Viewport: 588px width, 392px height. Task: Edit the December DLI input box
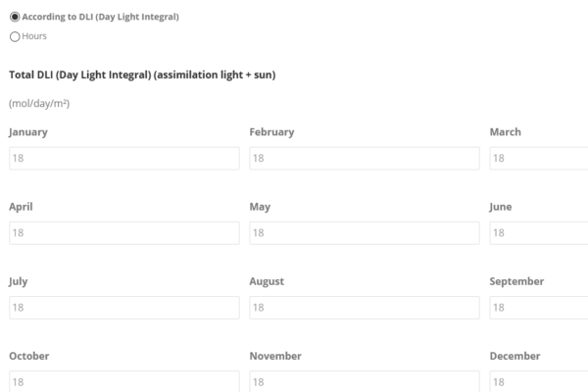click(x=539, y=381)
